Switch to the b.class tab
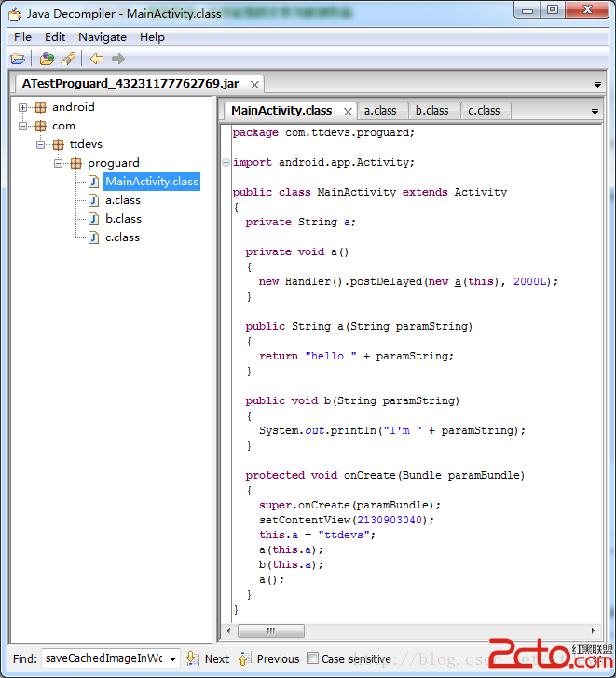Screen dimensions: 616x678 [431, 111]
